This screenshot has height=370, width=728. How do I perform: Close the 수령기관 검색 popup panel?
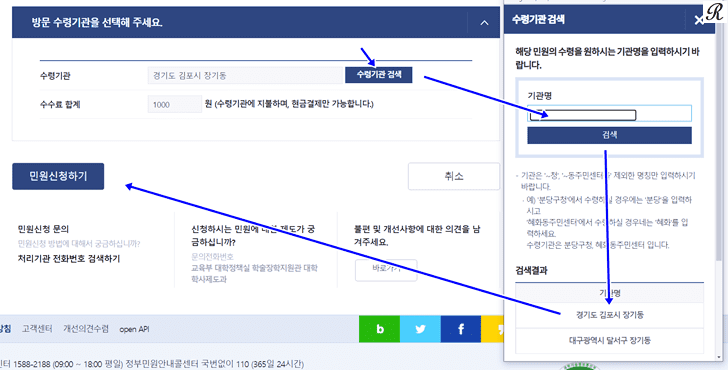point(699,20)
